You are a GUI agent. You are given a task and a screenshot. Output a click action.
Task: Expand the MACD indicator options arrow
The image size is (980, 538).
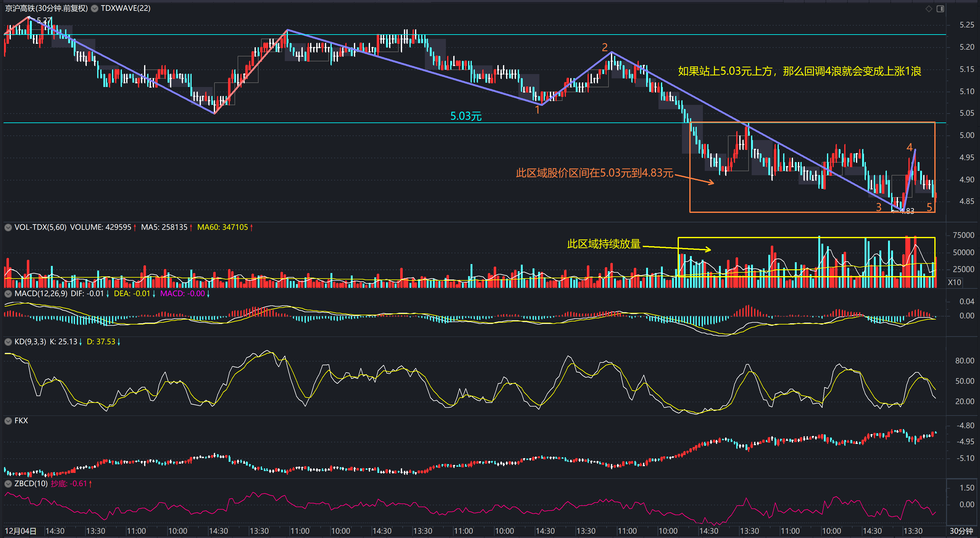click(8, 293)
